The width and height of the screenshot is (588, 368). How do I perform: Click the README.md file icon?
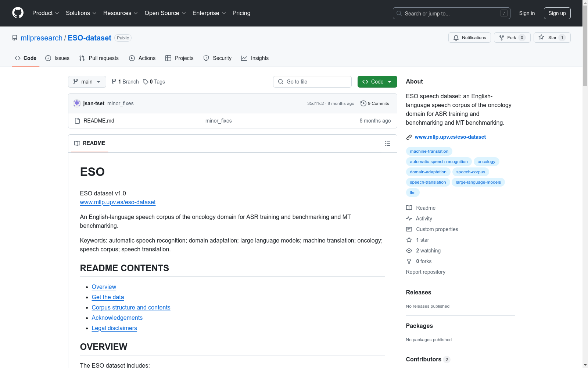pyautogui.click(x=77, y=121)
